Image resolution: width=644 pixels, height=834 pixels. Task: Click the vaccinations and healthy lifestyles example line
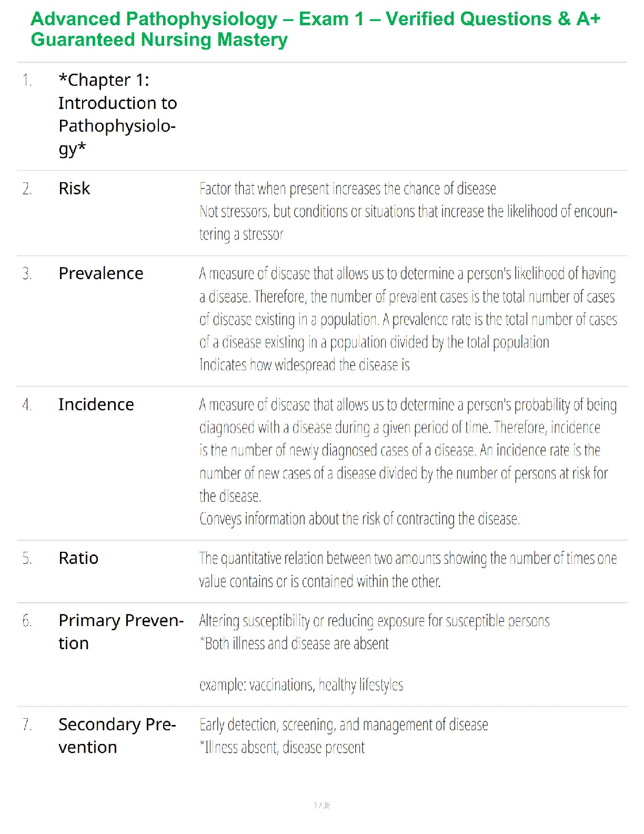click(301, 685)
